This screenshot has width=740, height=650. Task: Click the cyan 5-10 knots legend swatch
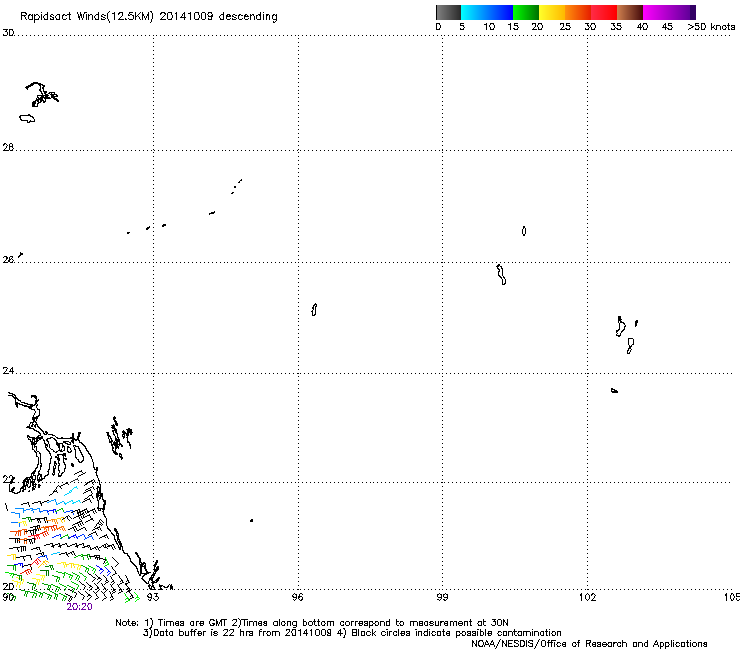pyautogui.click(x=474, y=12)
